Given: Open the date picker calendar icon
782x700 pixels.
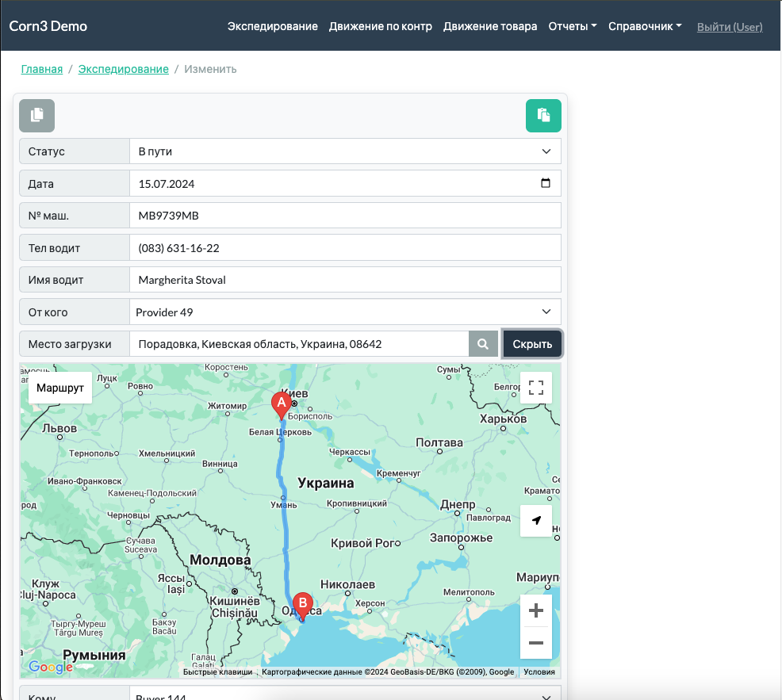Looking at the screenshot, I should [x=545, y=183].
